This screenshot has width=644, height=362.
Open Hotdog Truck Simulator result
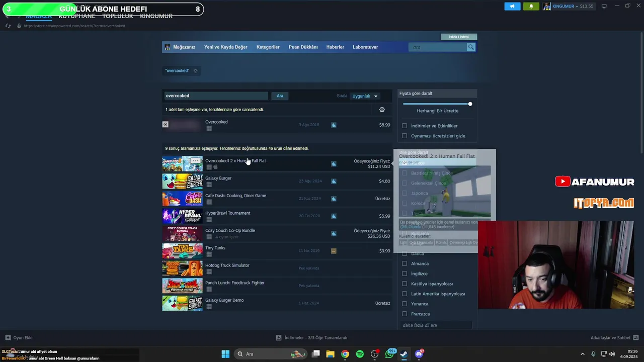(277, 268)
